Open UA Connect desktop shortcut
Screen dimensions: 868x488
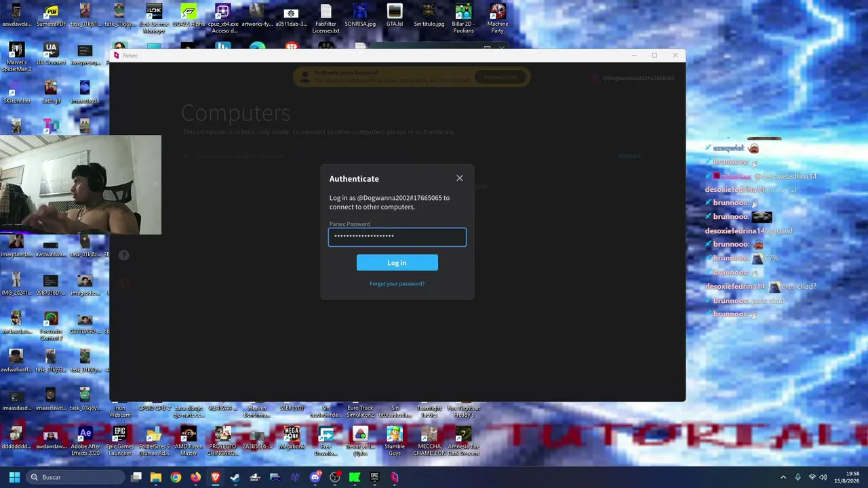point(51,55)
